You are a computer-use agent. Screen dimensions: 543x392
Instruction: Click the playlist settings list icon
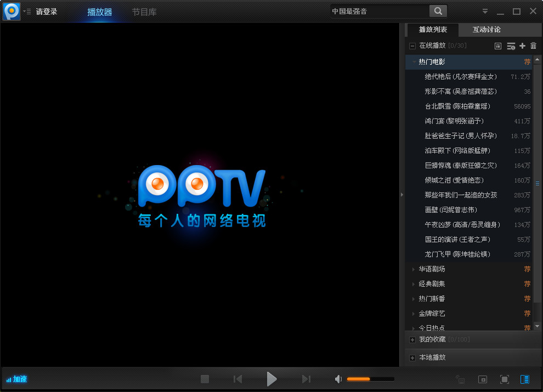pyautogui.click(x=511, y=46)
